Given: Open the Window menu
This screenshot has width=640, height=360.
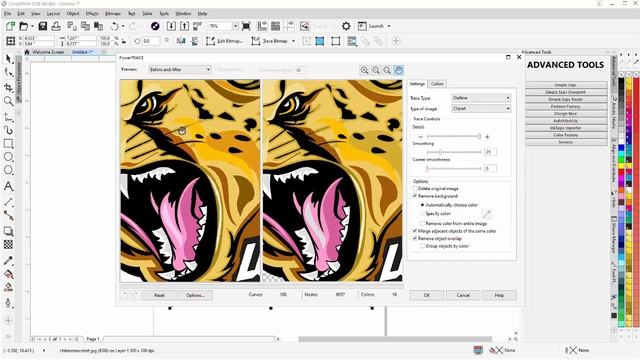Looking at the screenshot, I should [x=183, y=13].
